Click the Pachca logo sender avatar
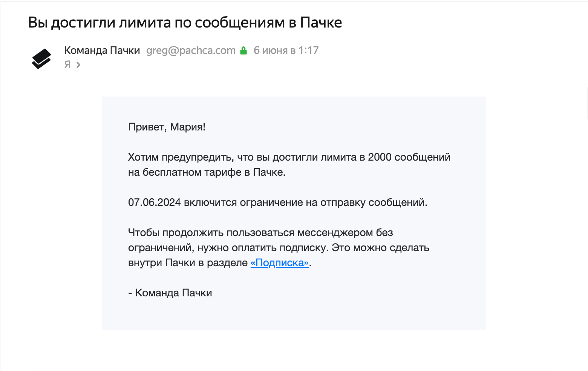 pyautogui.click(x=41, y=59)
